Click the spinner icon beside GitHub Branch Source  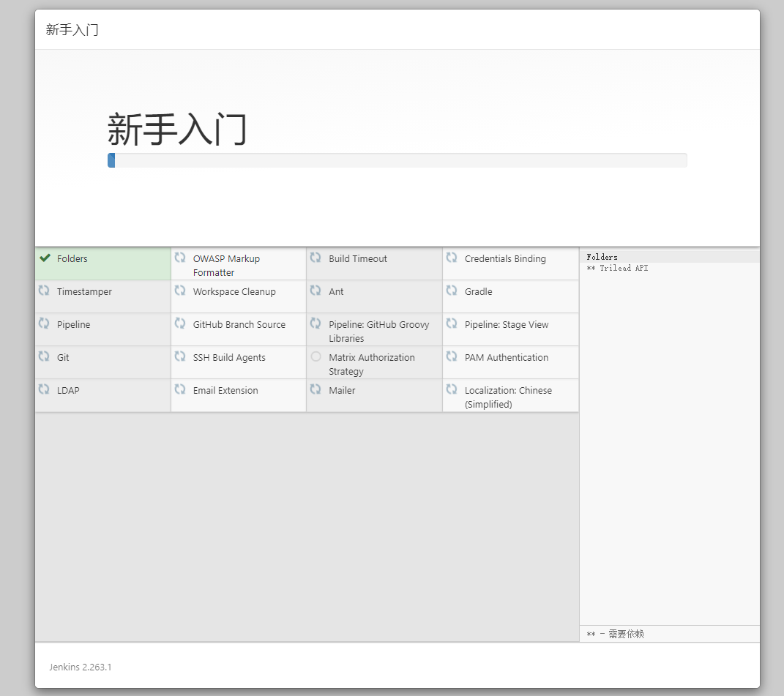pos(180,323)
